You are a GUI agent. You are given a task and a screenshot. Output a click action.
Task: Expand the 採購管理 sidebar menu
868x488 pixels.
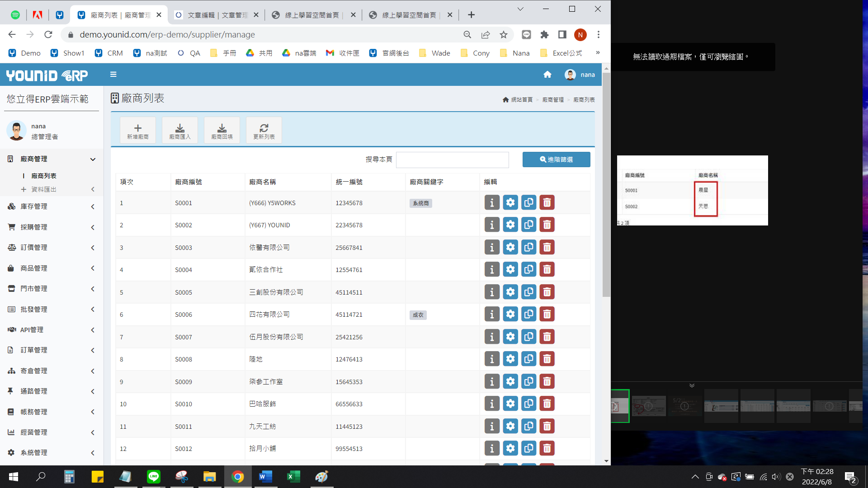[x=52, y=227]
